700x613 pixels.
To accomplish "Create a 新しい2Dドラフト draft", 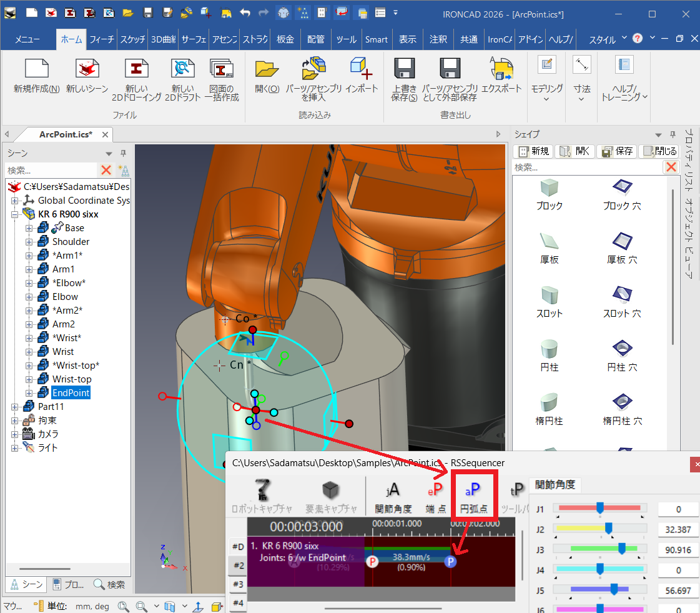I will pos(182,69).
